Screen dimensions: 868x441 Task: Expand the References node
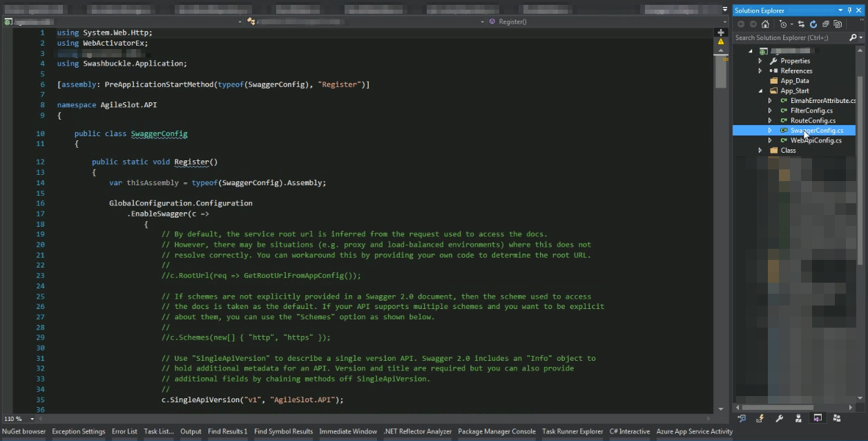pyautogui.click(x=760, y=71)
